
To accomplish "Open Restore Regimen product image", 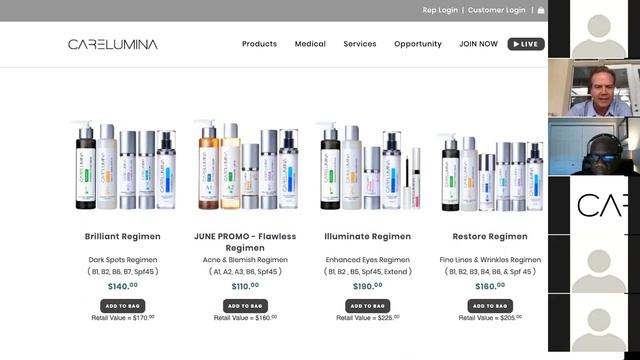I will [x=491, y=171].
